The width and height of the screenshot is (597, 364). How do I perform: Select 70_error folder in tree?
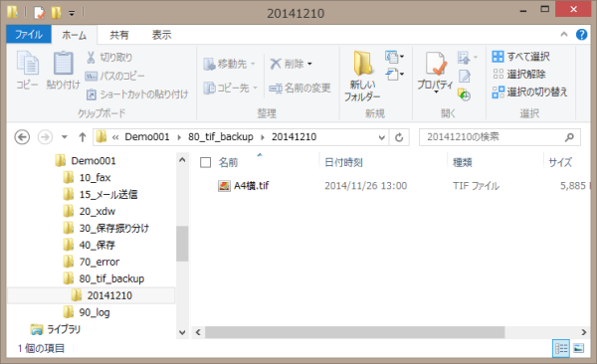(x=92, y=262)
